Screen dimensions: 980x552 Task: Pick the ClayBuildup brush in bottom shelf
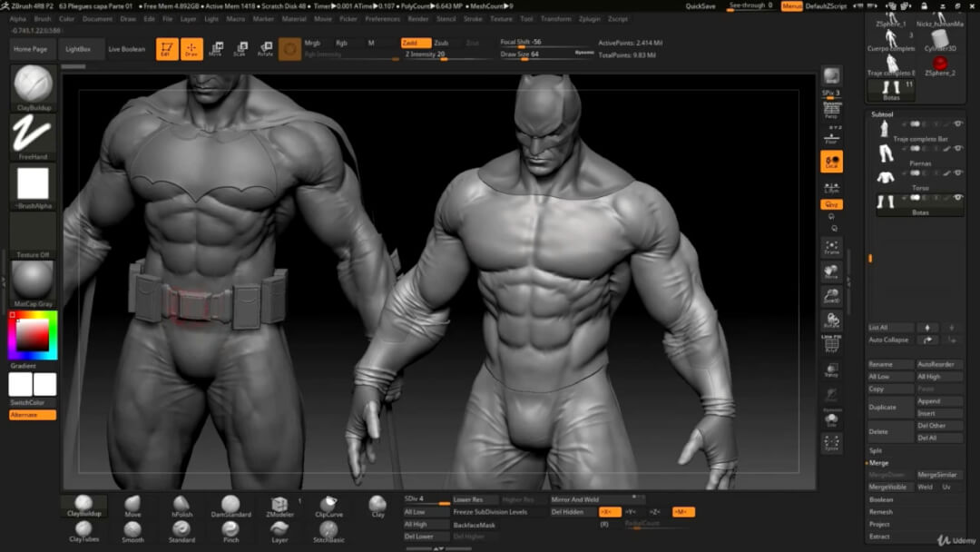coord(83,506)
